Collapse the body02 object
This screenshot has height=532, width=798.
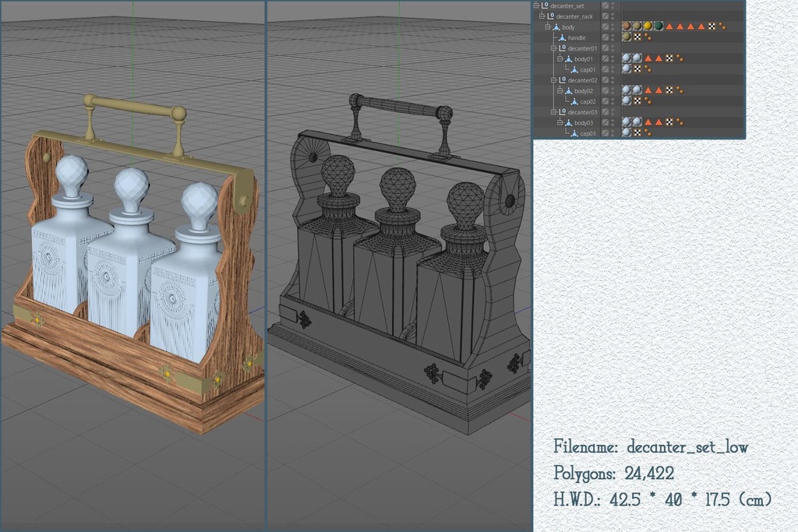(x=560, y=90)
